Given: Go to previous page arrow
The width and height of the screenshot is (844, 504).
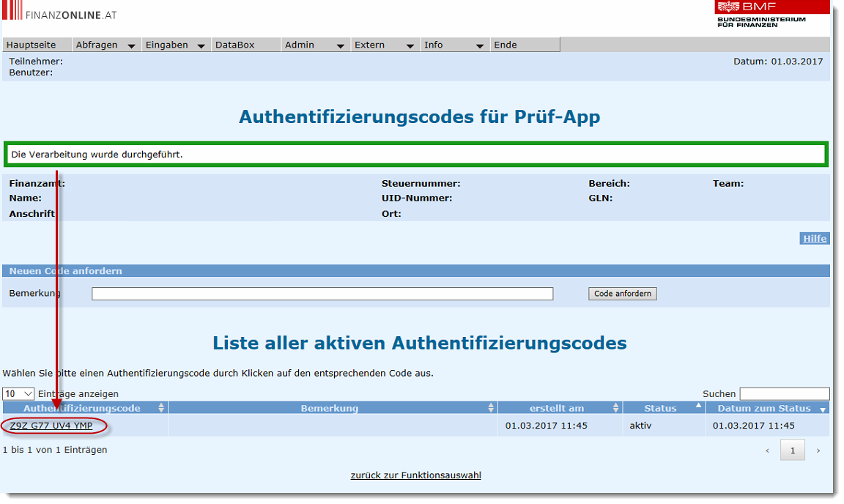Looking at the screenshot, I should point(767,451).
